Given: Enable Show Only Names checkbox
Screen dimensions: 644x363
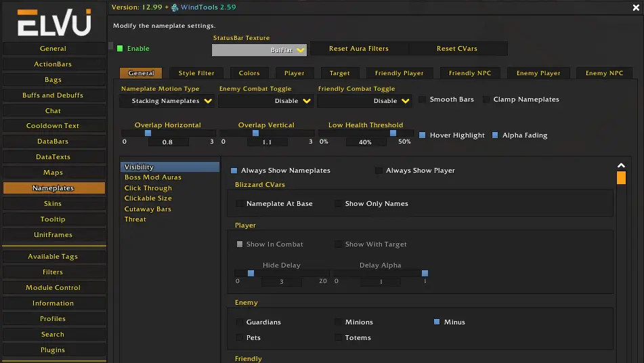Looking at the screenshot, I should click(x=338, y=204).
